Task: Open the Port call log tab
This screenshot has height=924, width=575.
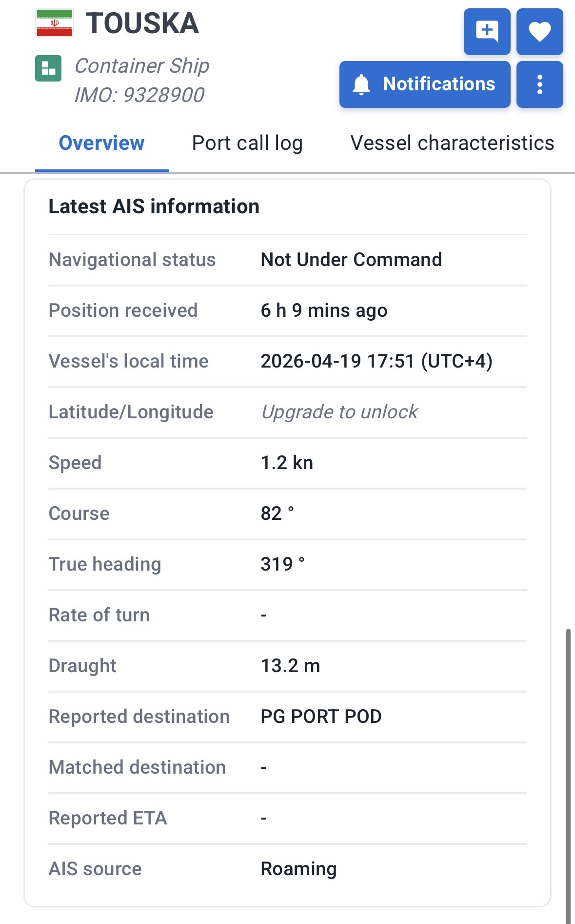Action: 247,143
